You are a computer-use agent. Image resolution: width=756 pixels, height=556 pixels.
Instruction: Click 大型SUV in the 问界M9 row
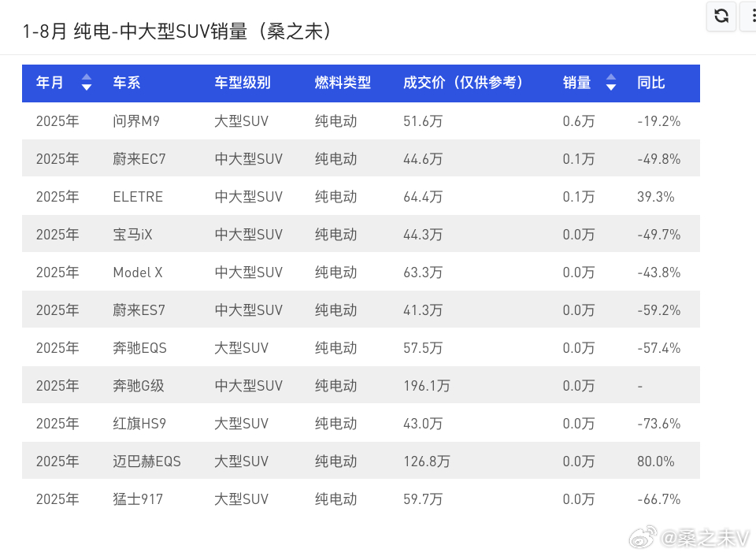241,121
